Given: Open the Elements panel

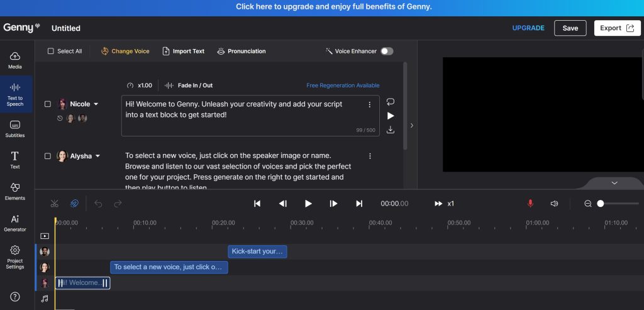Looking at the screenshot, I should (x=15, y=191).
